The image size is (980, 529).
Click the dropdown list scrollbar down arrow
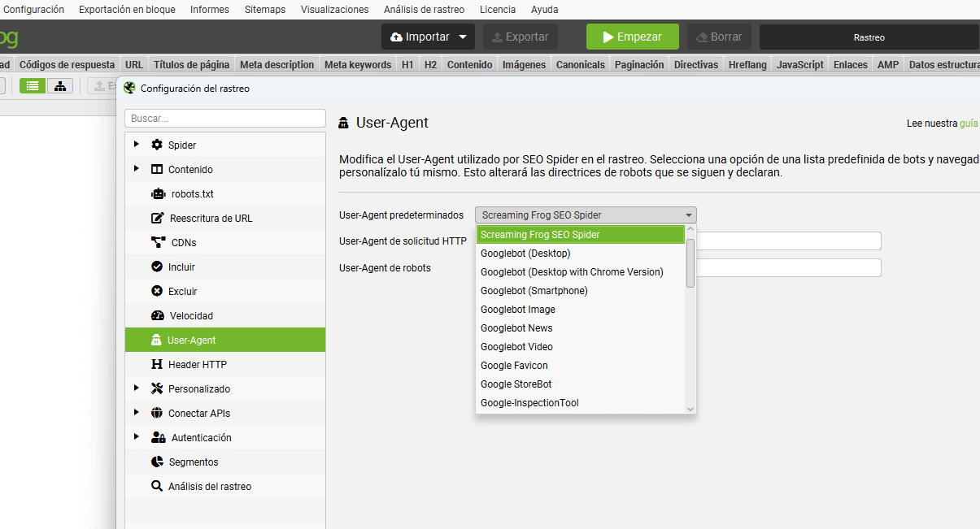[690, 409]
